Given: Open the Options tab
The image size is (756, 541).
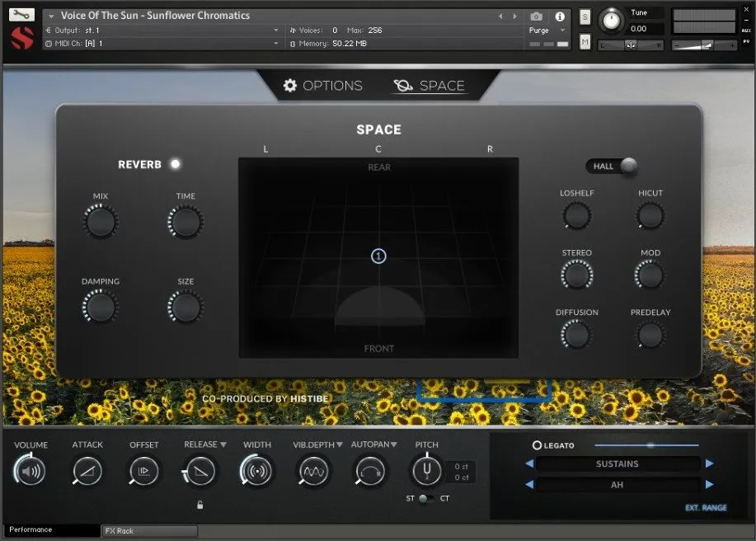Looking at the screenshot, I should 323,86.
